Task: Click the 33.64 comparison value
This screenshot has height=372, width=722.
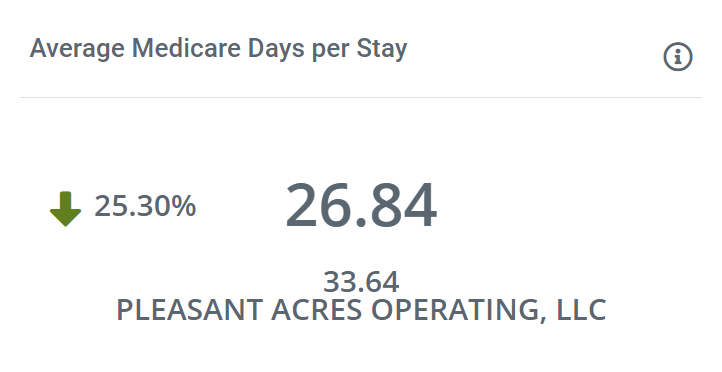Action: [x=361, y=282]
